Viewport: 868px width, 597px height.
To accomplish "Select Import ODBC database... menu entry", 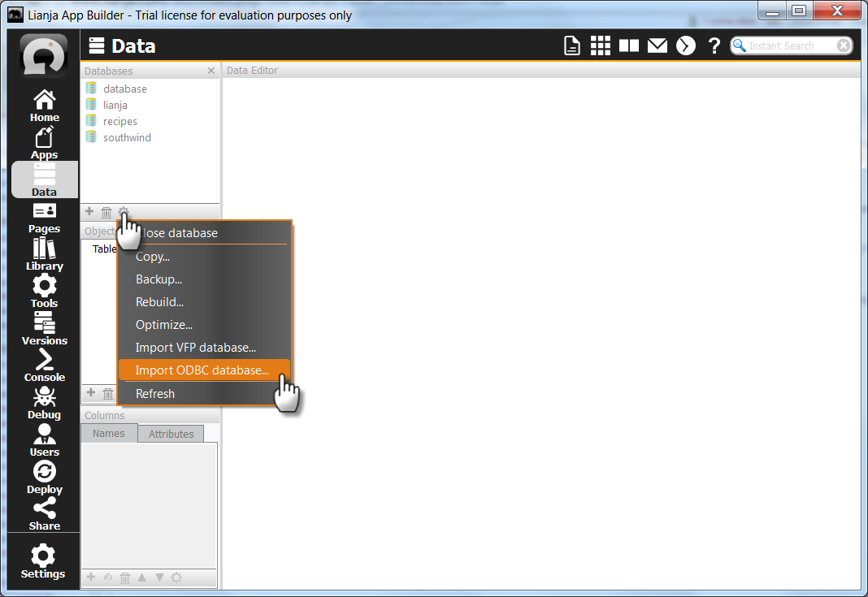I will point(202,370).
